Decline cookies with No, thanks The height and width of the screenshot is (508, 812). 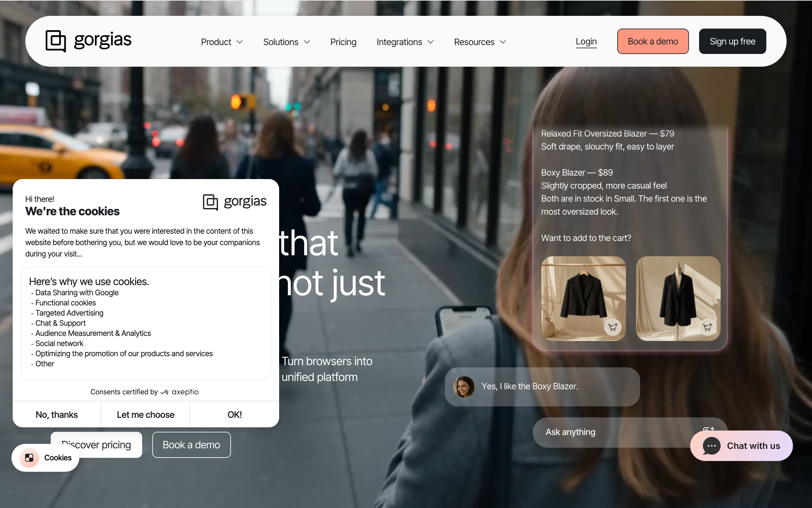tap(57, 414)
